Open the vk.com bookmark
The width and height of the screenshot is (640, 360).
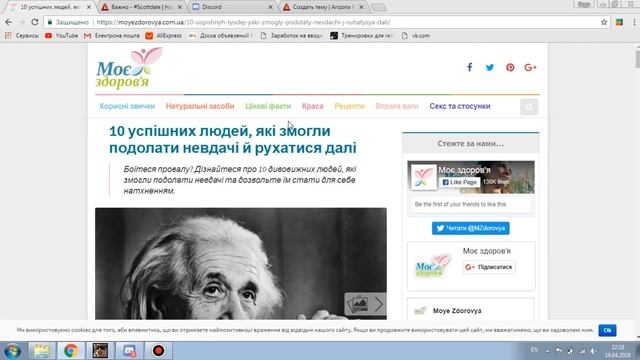[x=416, y=36]
